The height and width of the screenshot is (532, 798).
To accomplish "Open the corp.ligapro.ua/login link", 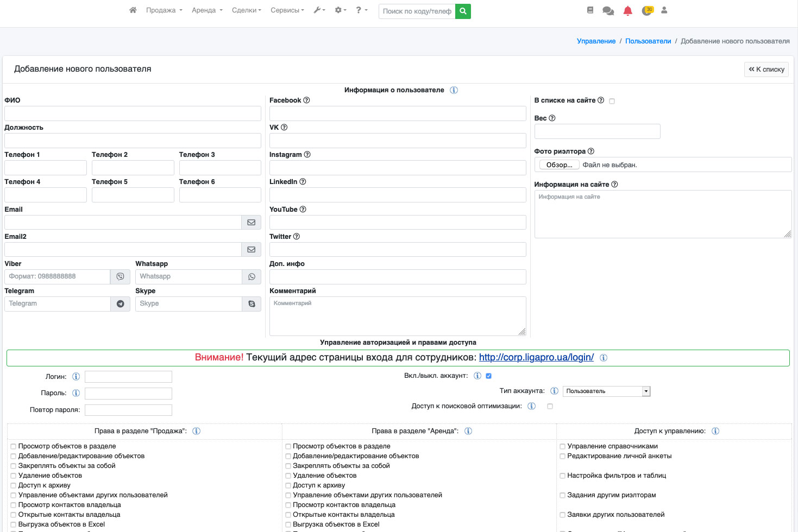I will (536, 358).
